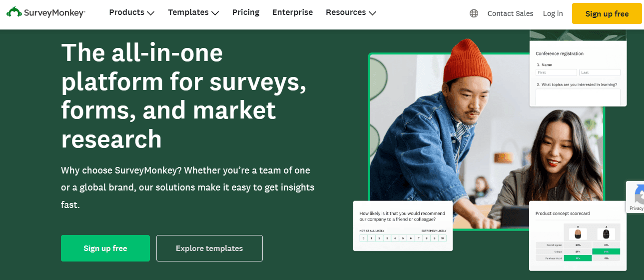Click the topics of interest text box

click(578, 97)
